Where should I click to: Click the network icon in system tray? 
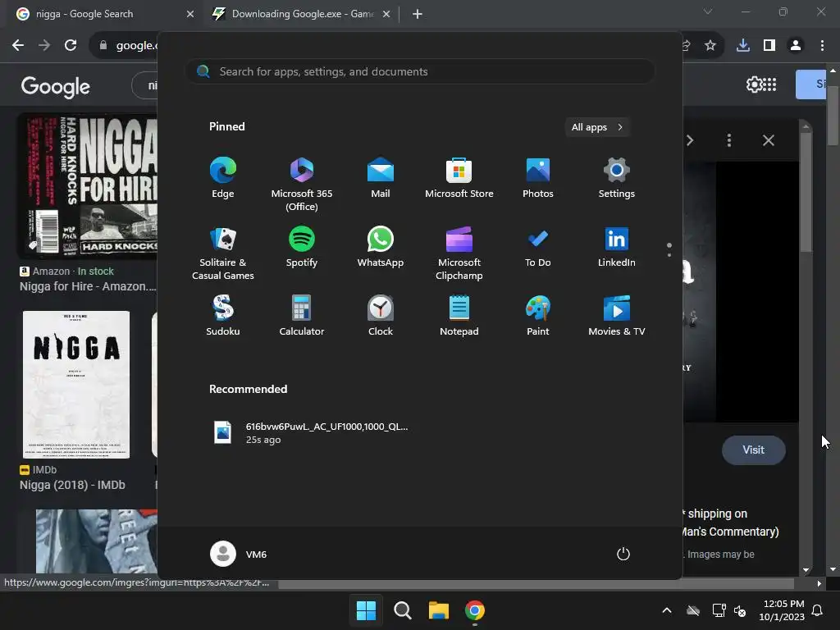tap(719, 610)
